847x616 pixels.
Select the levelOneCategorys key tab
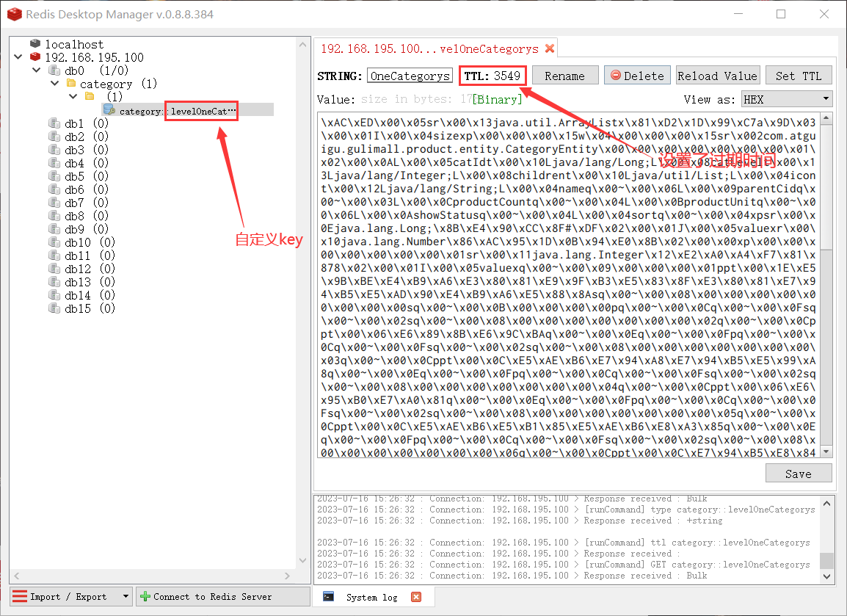tap(429, 48)
